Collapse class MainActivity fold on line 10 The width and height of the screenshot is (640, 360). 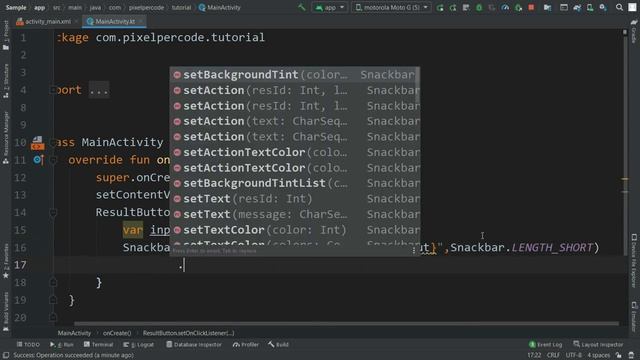coord(53,142)
